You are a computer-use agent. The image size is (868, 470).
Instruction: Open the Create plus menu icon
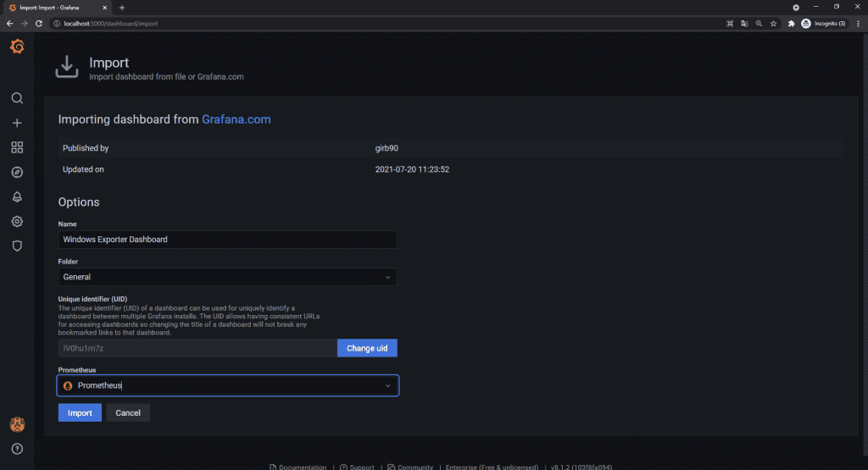[17, 123]
